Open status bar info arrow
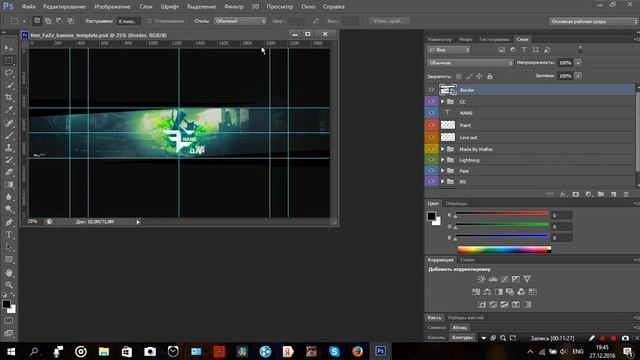This screenshot has width=640, height=360. tap(138, 222)
